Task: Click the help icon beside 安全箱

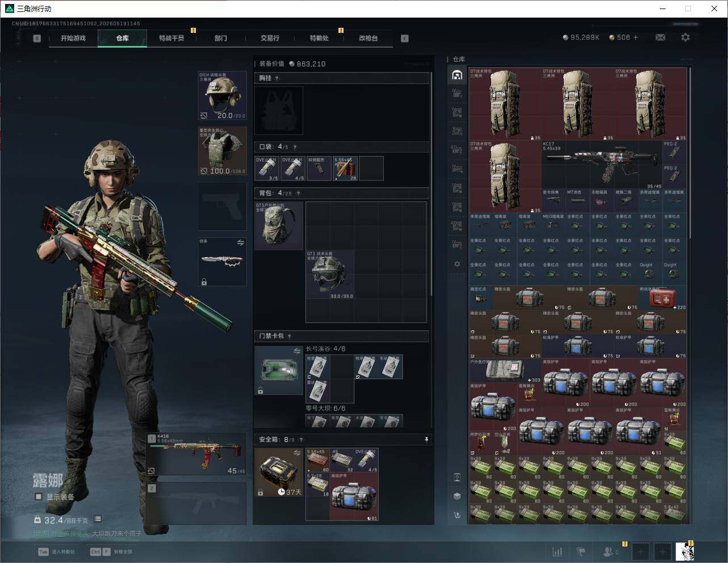Action: [x=301, y=440]
